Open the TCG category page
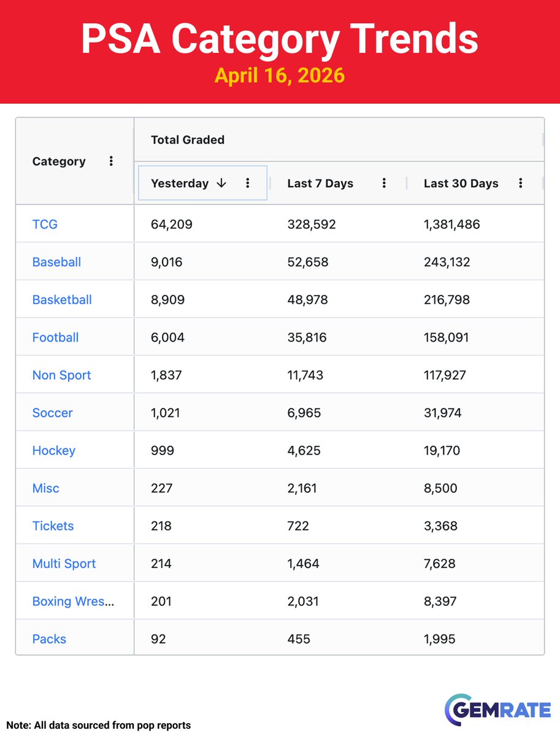 click(45, 224)
